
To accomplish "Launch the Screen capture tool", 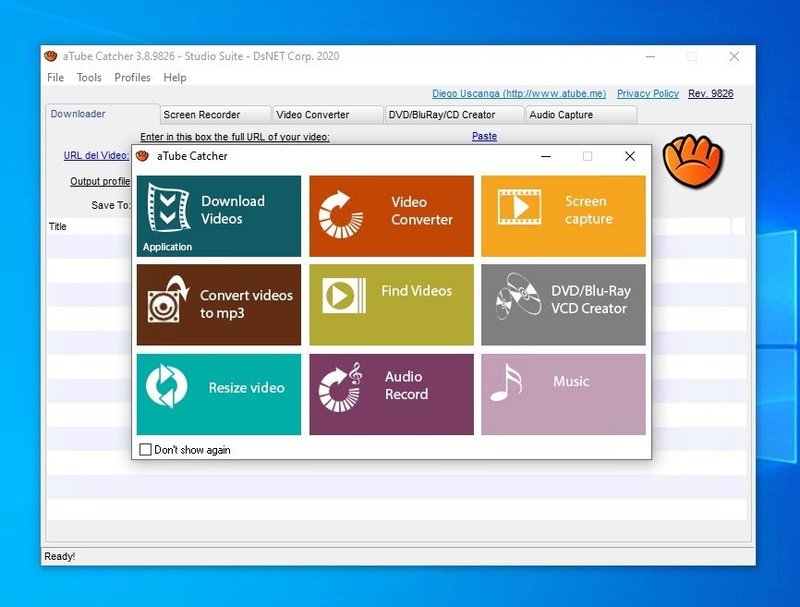I will click(562, 214).
